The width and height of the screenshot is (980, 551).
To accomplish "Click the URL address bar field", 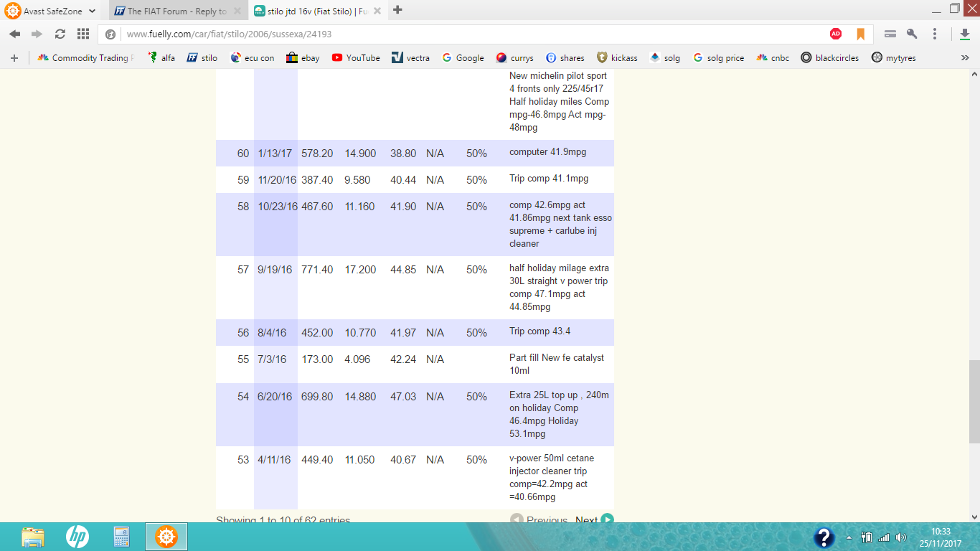I will 466,34.
